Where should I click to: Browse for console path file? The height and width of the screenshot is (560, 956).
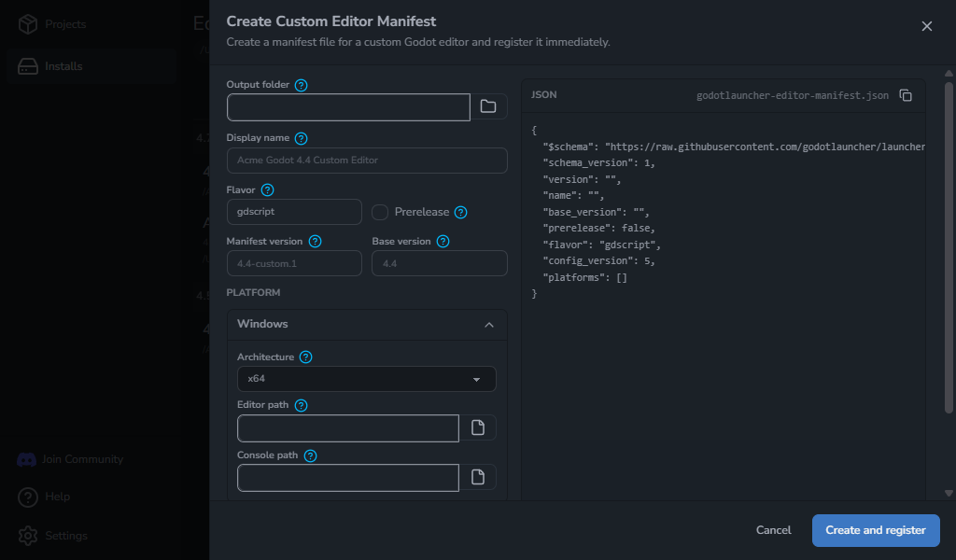pyautogui.click(x=478, y=477)
